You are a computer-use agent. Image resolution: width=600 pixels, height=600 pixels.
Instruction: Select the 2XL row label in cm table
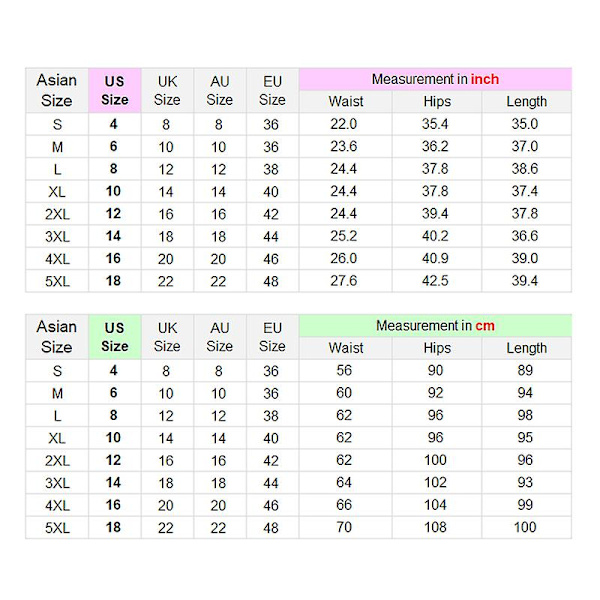click(x=57, y=460)
